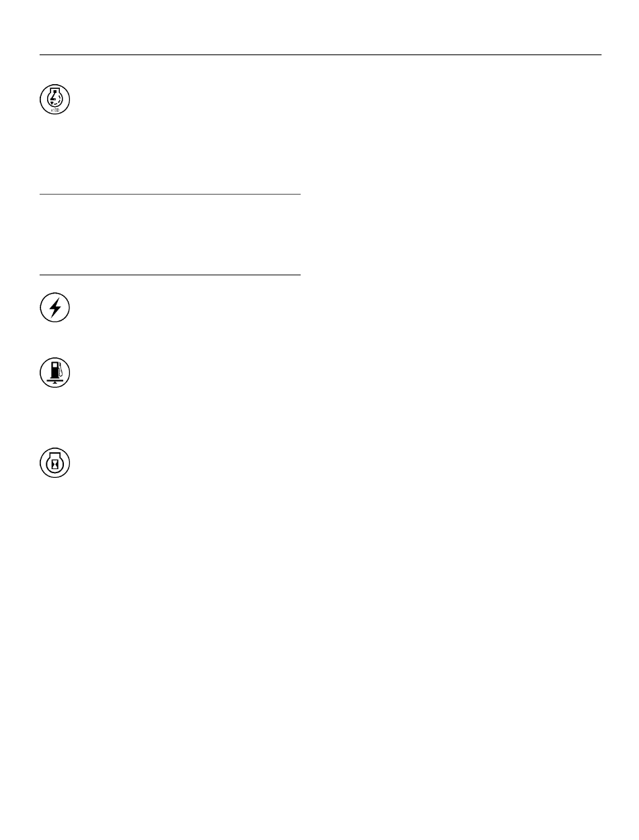The height and width of the screenshot is (840, 639).
Task: Open the engine hour meter hourglass icon
Action: pyautogui.click(x=55, y=464)
